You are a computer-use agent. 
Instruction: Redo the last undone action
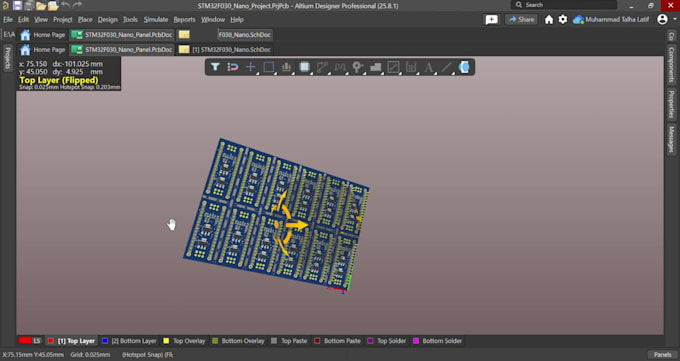coord(77,5)
